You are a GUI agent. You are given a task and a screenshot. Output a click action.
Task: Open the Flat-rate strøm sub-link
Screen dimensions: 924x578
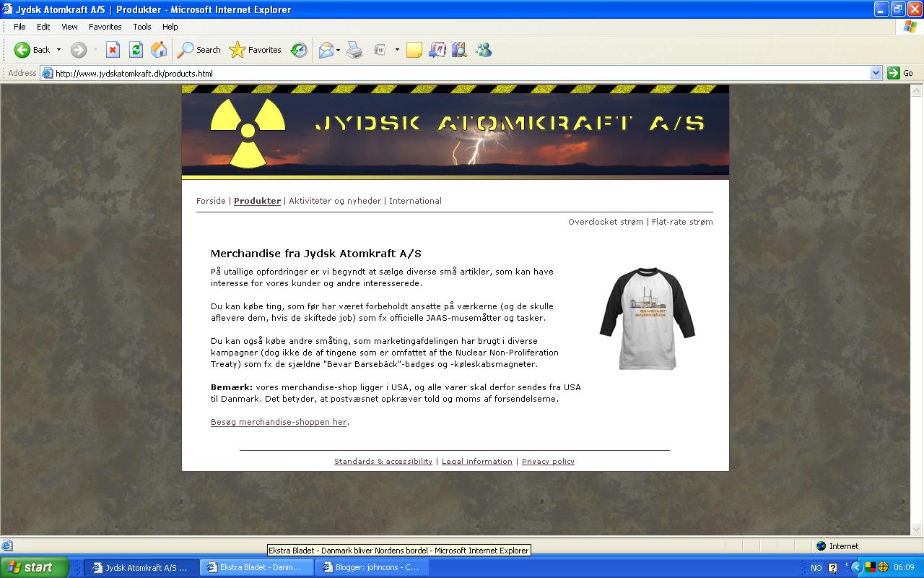click(x=682, y=222)
